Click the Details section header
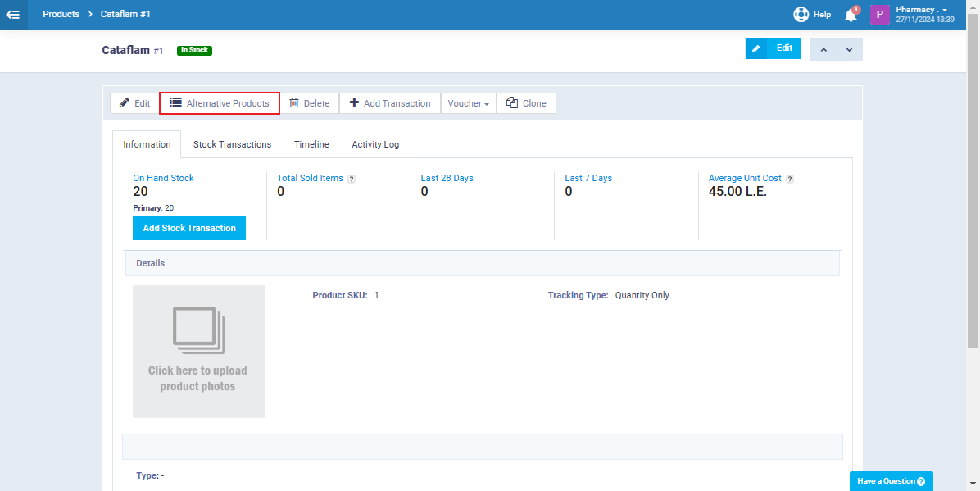980x491 pixels. point(483,263)
